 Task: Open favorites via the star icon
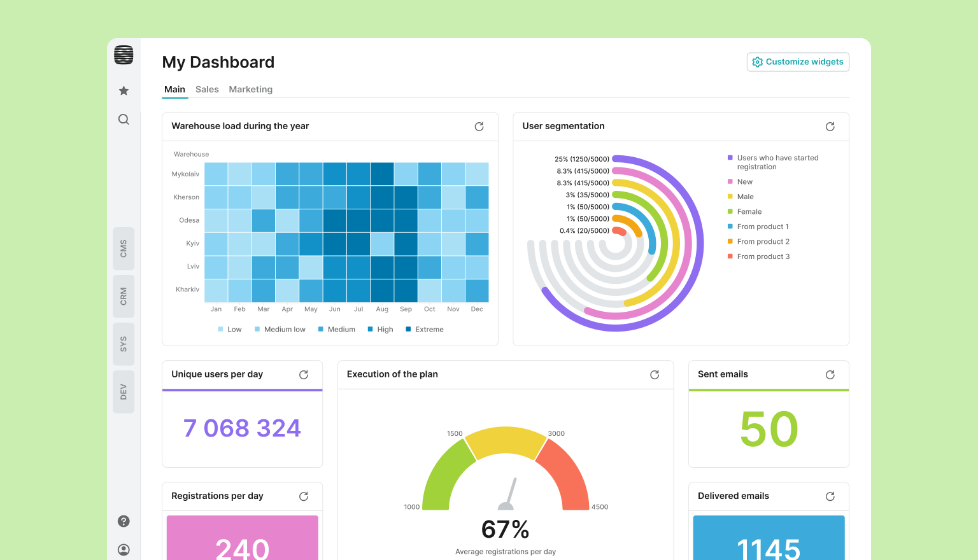coord(124,91)
